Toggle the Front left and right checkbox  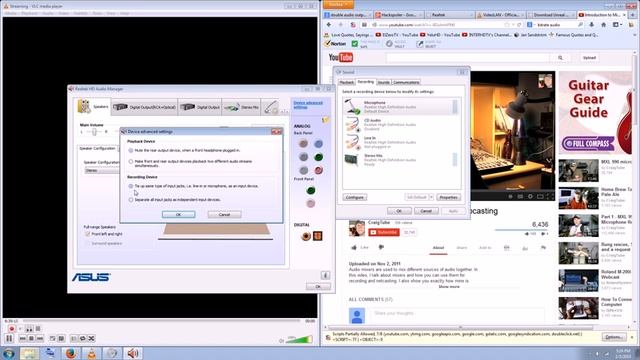point(87,234)
